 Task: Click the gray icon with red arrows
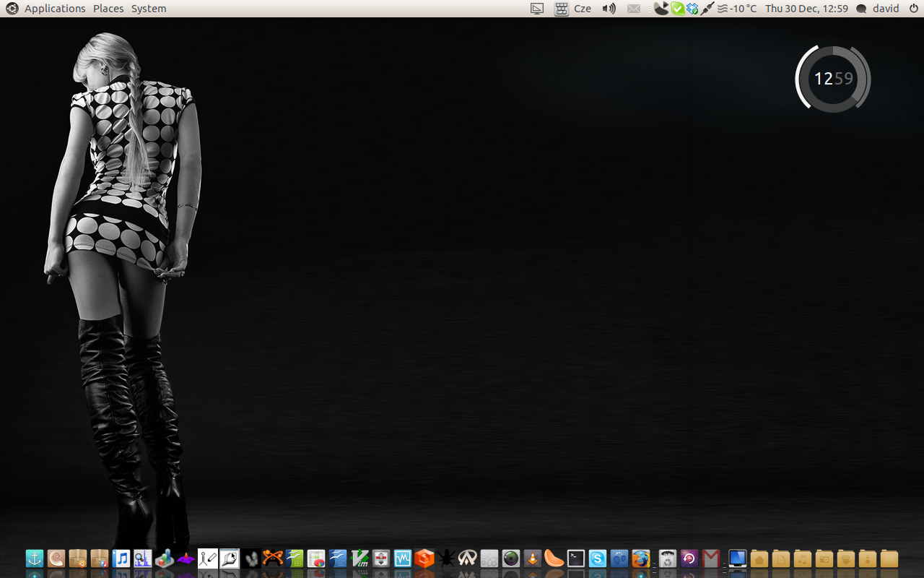(x=381, y=558)
